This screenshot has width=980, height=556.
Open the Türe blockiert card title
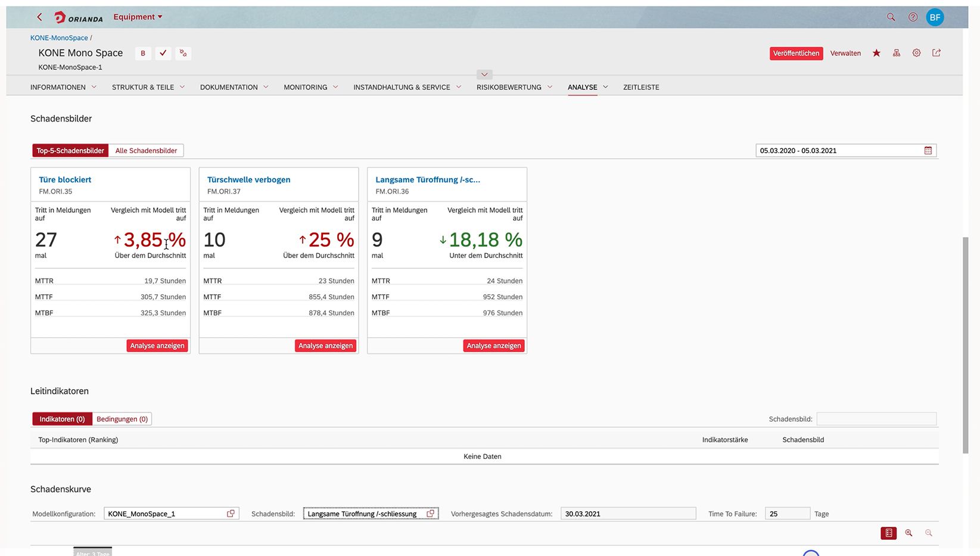[x=65, y=179]
